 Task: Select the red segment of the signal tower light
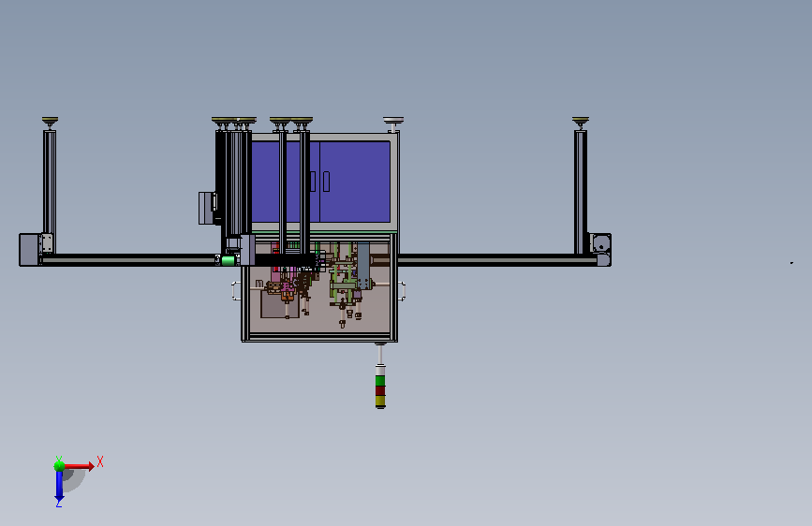click(380, 390)
